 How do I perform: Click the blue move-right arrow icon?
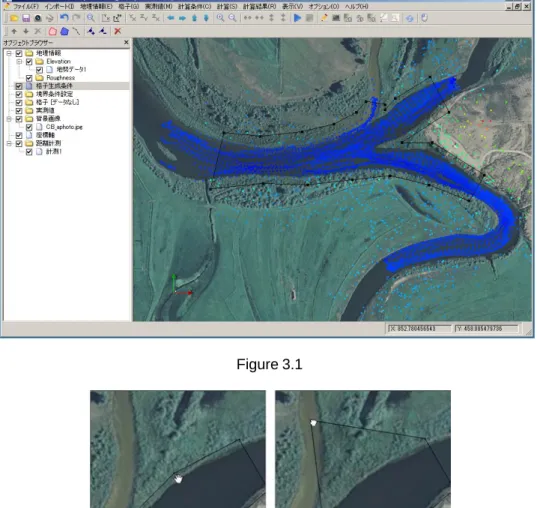tap(182, 18)
